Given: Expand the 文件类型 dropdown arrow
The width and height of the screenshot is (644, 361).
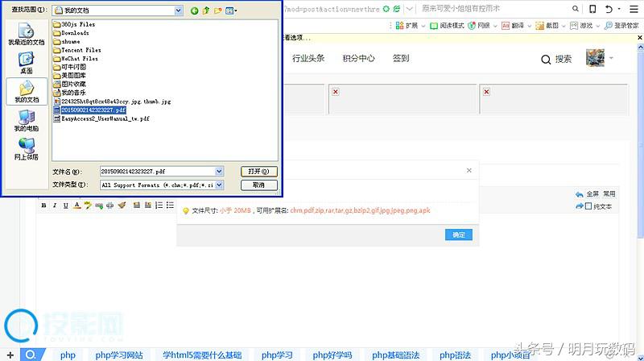Looking at the screenshot, I should click(219, 185).
